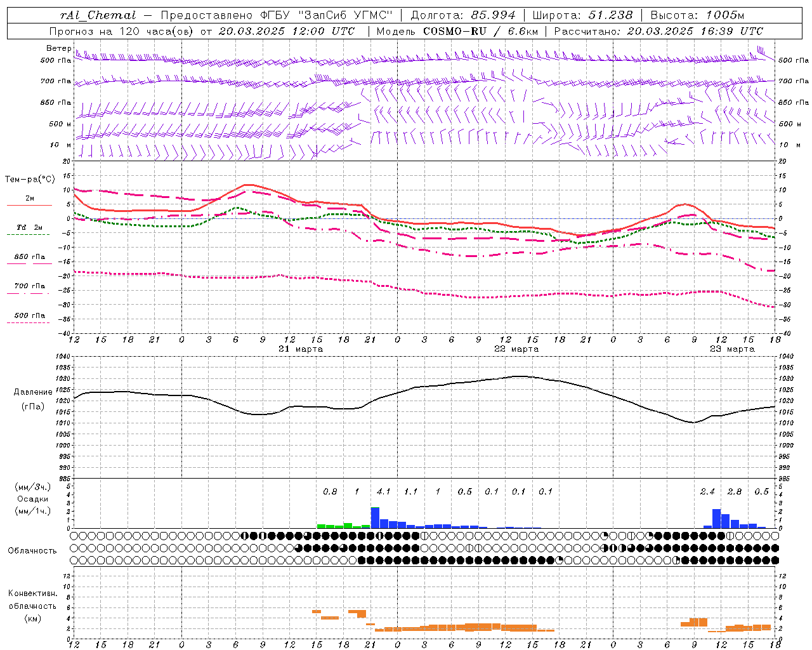Click the 2.4 precipitation total value
812x650 pixels.
coord(707,491)
